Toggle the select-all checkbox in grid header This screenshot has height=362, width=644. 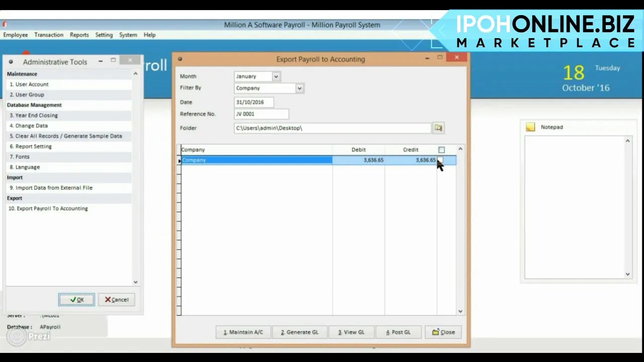pos(441,150)
